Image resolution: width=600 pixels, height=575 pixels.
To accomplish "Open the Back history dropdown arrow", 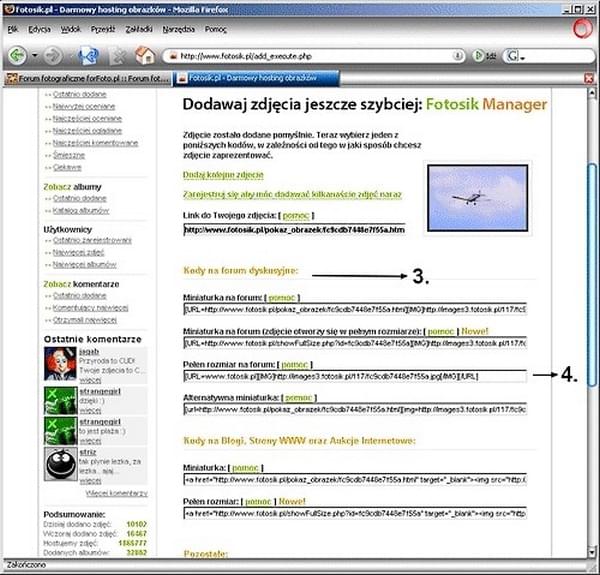I will [35, 56].
